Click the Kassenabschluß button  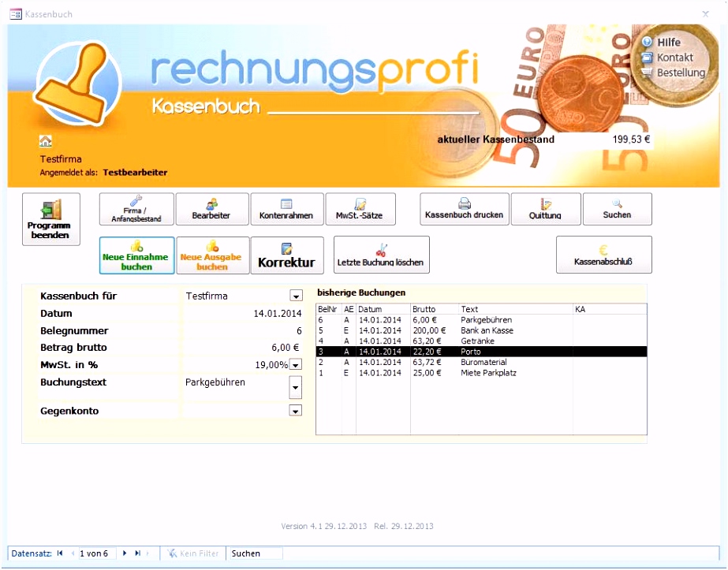pyautogui.click(x=603, y=255)
